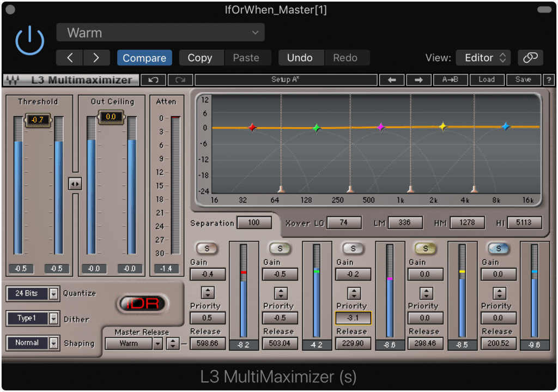
Task: Click the Waves redo arrow icon
Action: 180,80
